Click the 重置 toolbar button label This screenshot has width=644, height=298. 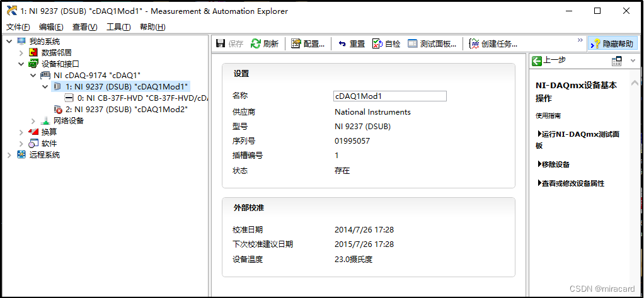(357, 44)
